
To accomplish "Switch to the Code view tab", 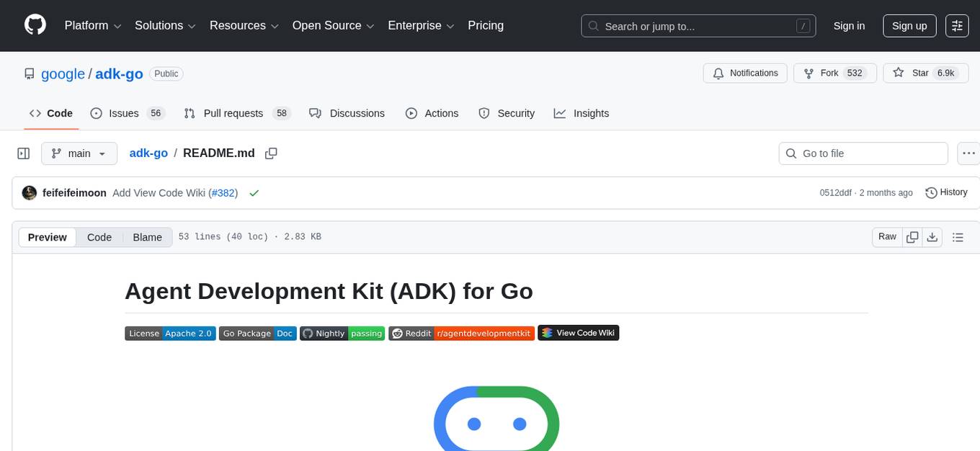I will coord(99,237).
